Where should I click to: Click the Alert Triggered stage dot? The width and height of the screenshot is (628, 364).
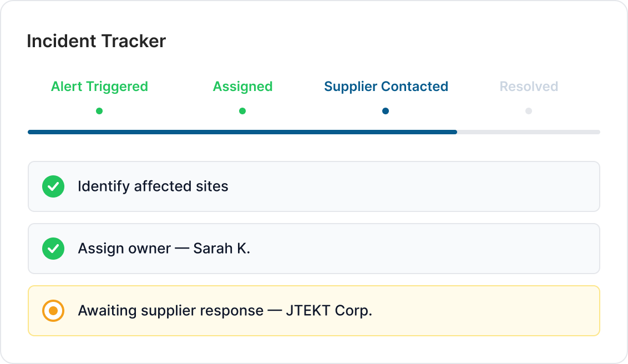(x=99, y=111)
